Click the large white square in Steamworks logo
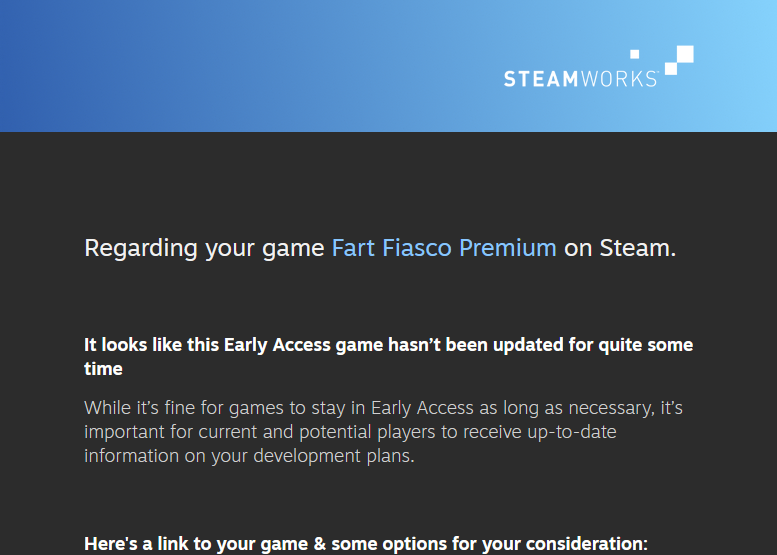The image size is (777, 555). (x=685, y=54)
